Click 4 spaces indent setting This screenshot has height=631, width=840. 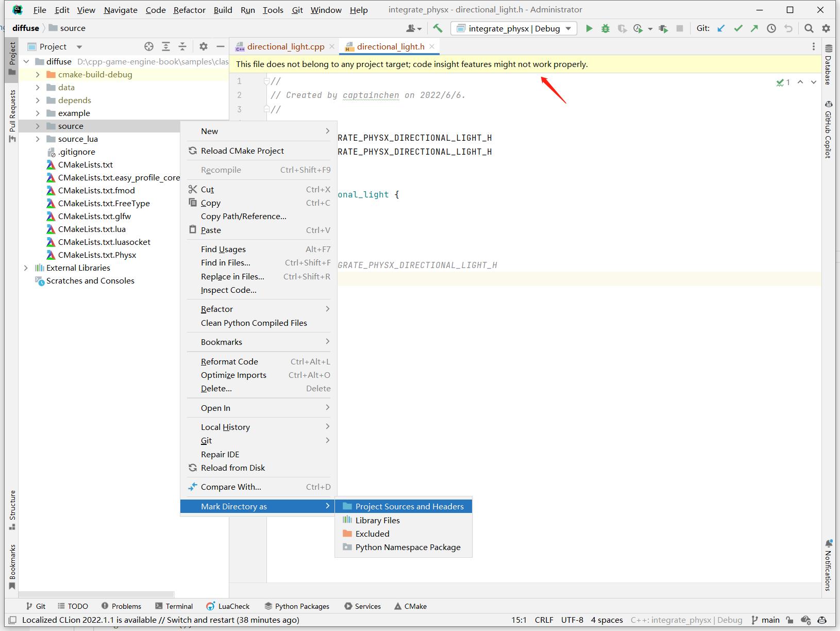pos(607,620)
